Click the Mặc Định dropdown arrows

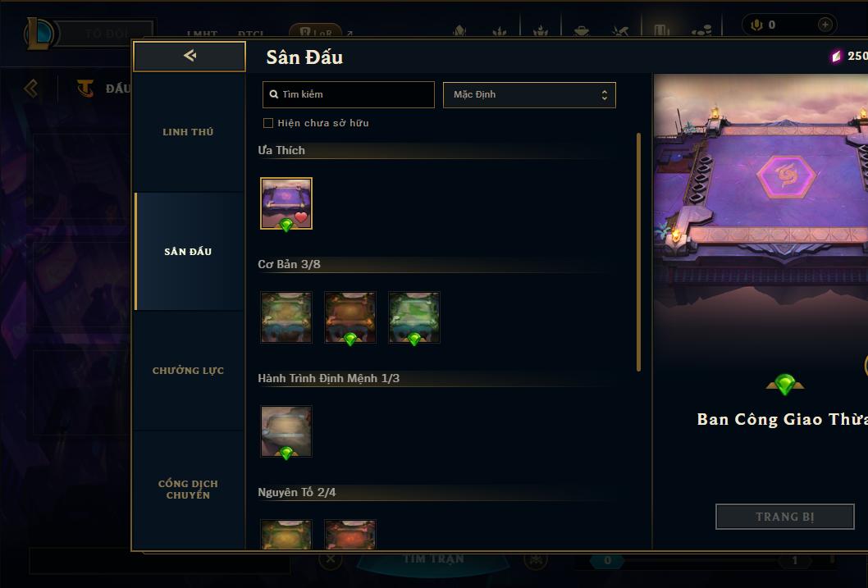coord(605,95)
